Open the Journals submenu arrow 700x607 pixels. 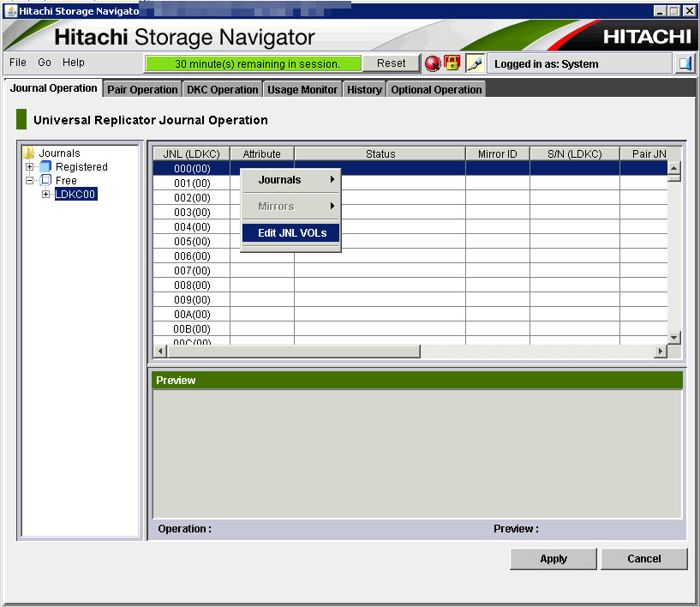[332, 179]
